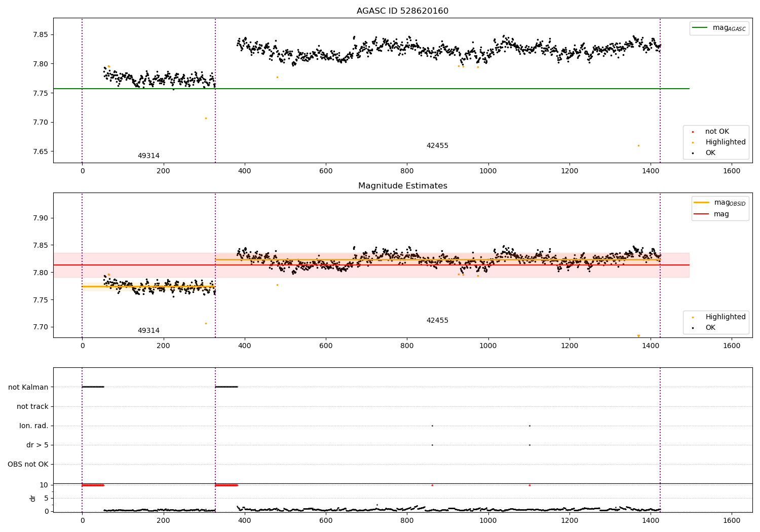Click the 'OBS not OK' axis label
The height and width of the screenshot is (532, 760).
pos(28,465)
